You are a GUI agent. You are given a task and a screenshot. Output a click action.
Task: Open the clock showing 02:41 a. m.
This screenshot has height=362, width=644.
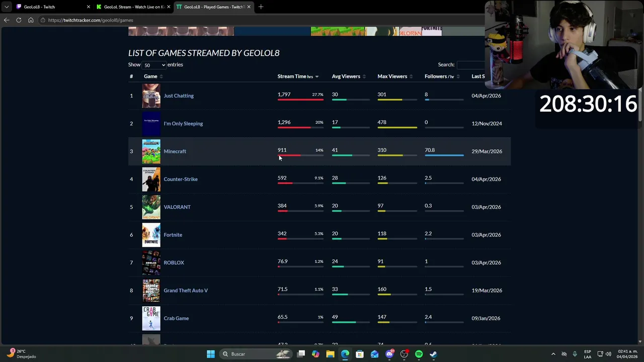coord(627,354)
